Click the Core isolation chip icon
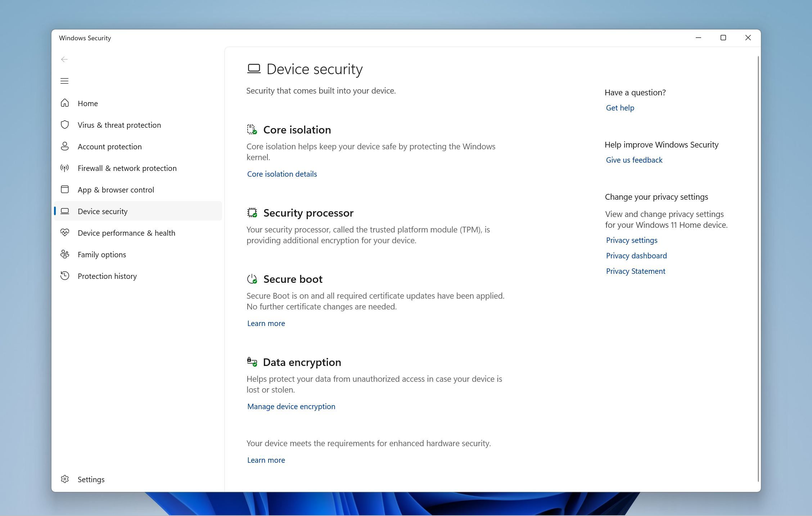Viewport: 812px width, 516px height. click(x=252, y=130)
